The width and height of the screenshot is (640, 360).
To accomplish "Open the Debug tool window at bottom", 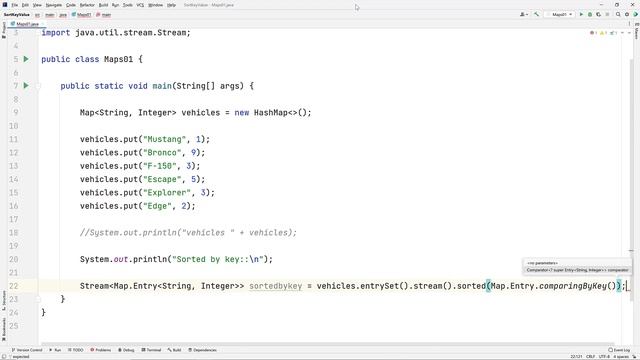I will pyautogui.click(x=126, y=350).
